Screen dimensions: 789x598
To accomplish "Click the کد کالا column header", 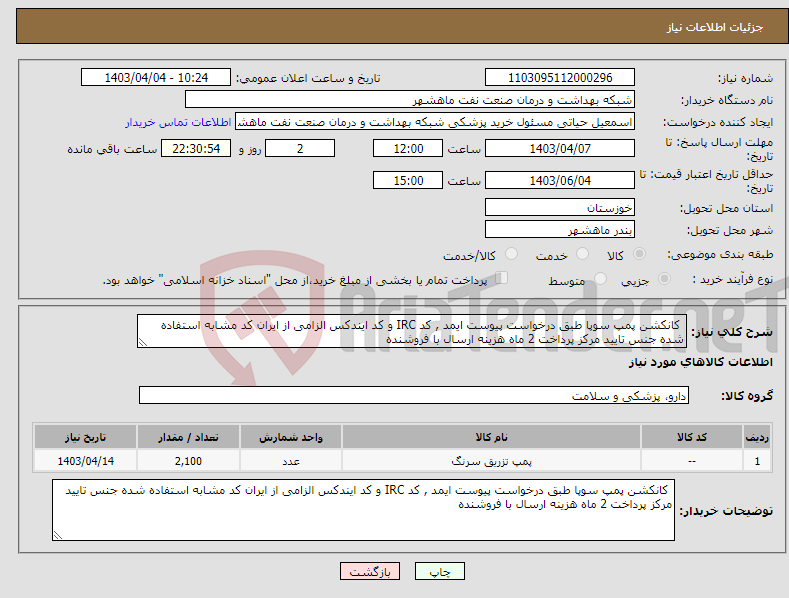I will pos(692,437).
